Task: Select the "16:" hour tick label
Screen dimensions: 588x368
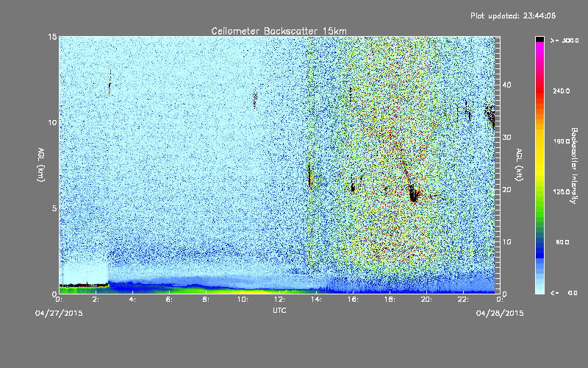Action: (x=353, y=300)
